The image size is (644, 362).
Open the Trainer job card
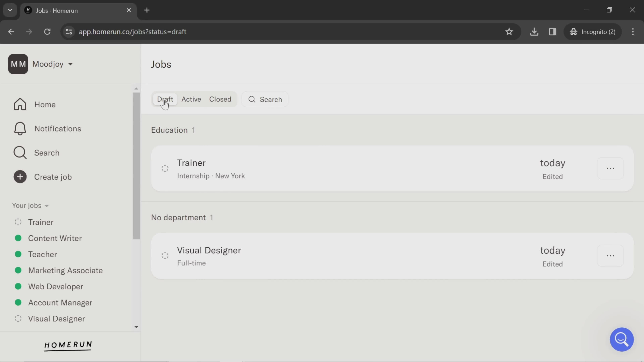pos(392,169)
